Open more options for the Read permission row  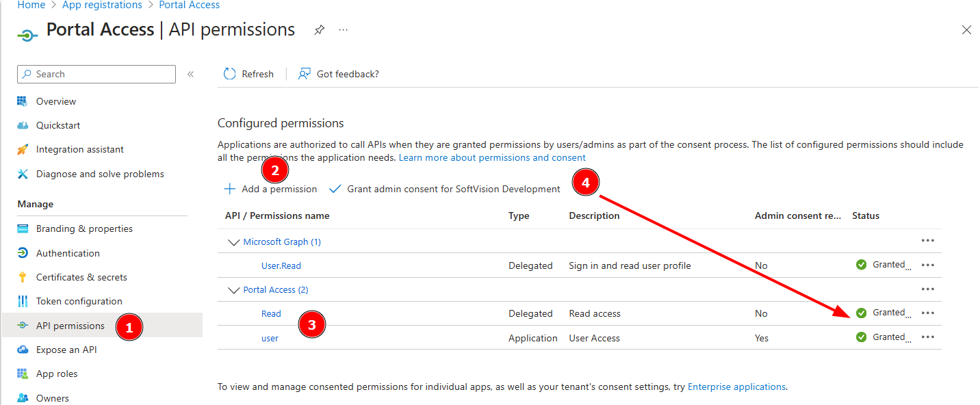[928, 313]
